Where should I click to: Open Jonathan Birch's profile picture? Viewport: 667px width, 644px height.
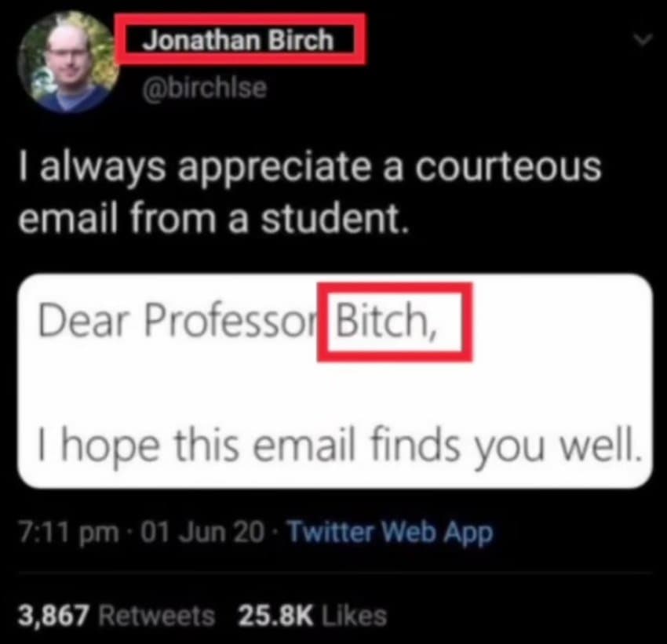coord(68,62)
